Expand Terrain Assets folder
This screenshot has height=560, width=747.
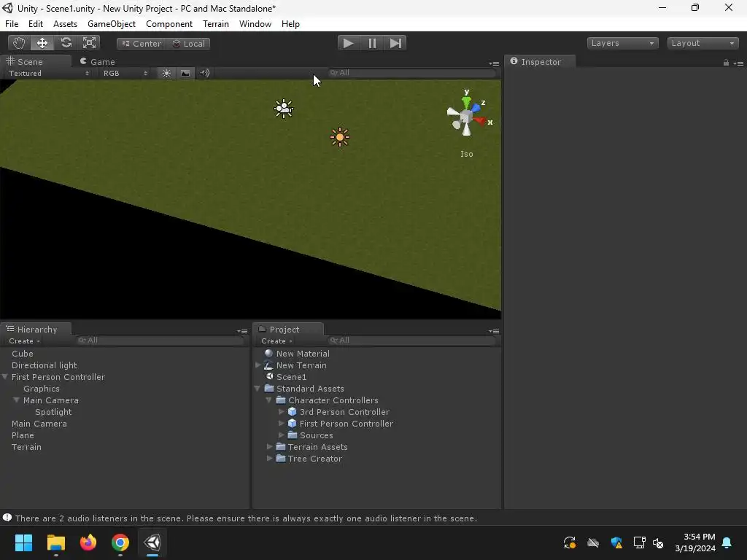(270, 447)
